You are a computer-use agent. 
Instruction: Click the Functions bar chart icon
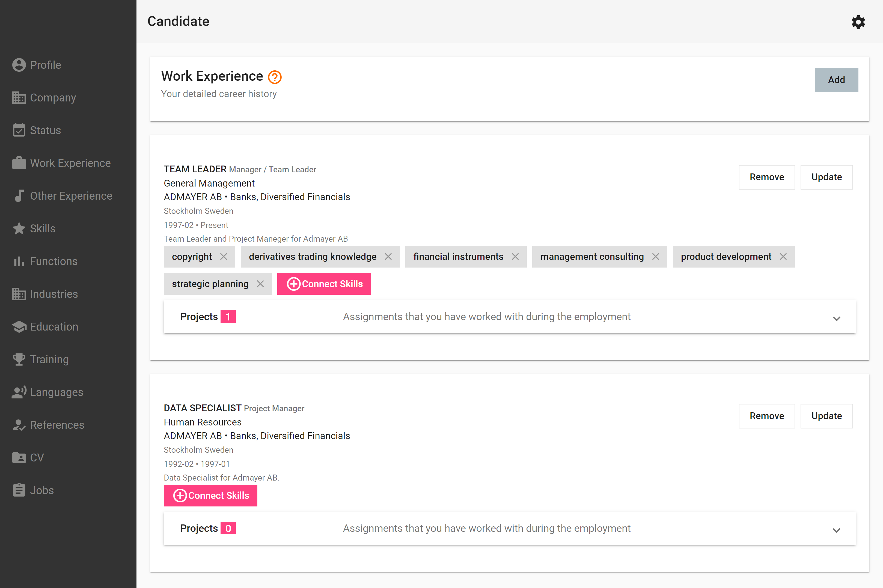(x=19, y=261)
